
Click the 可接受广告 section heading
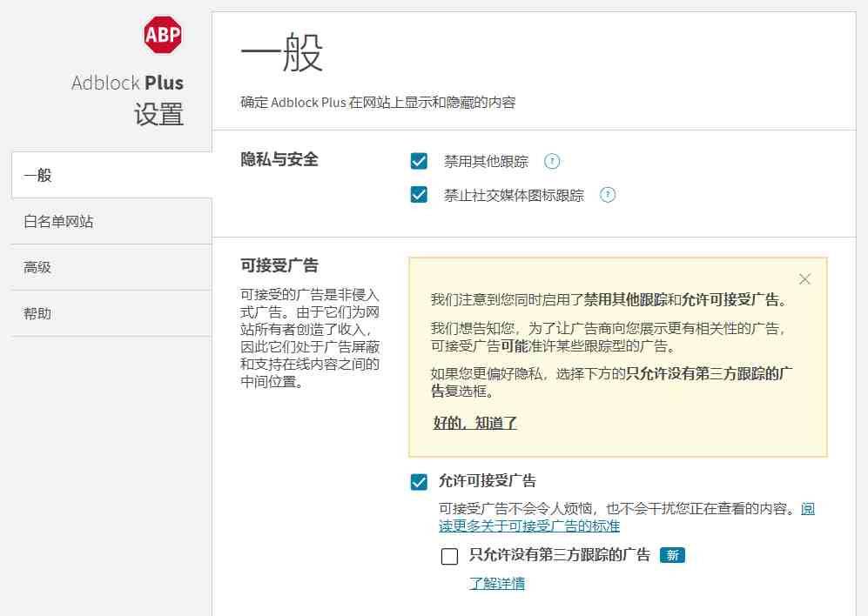(279, 265)
